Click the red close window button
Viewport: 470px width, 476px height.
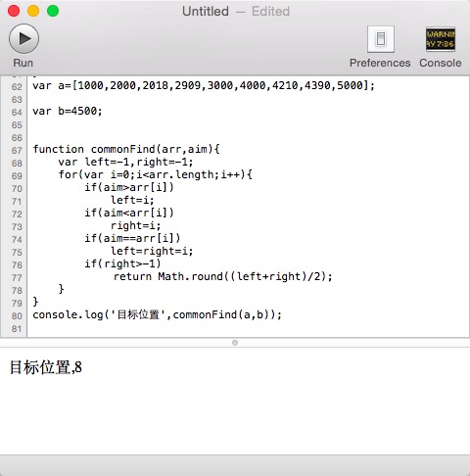[14, 11]
